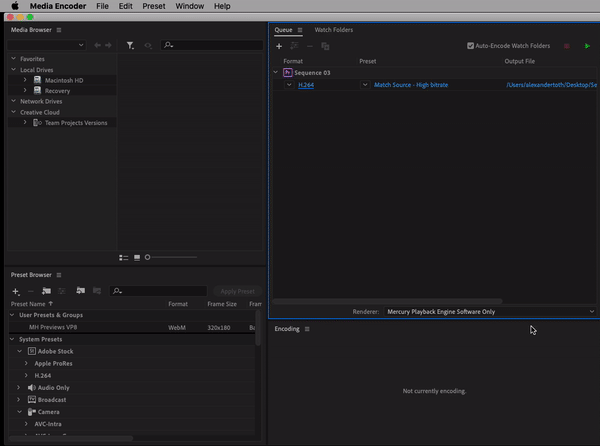Image resolution: width=600 pixels, height=446 pixels.
Task: Open the Media Browser panel menu icon
Action: (59, 30)
